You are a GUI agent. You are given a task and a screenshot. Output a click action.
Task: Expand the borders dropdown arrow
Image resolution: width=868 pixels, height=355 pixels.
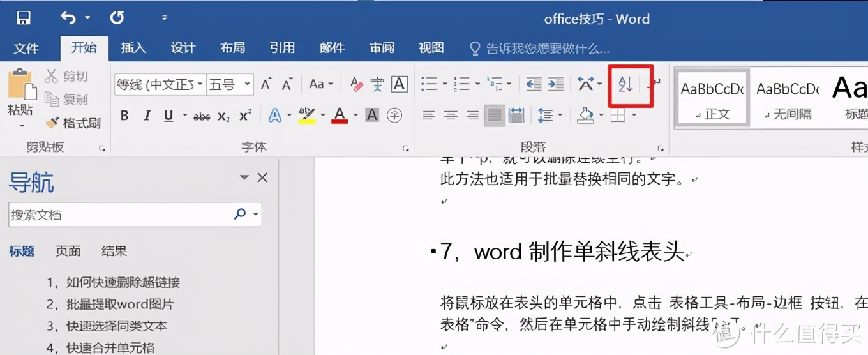click(634, 116)
